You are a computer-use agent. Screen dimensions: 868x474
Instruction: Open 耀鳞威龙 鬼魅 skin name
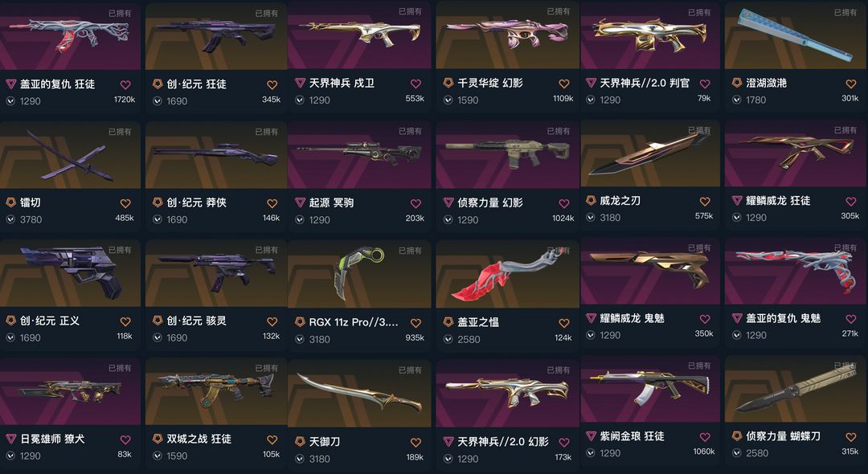click(633, 318)
